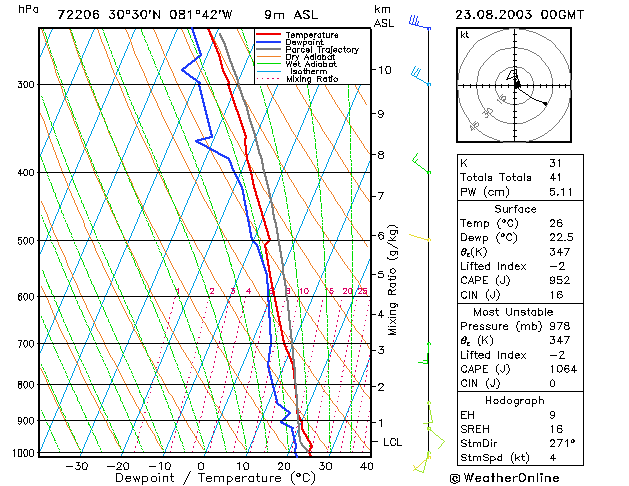Click the 1000 hPa pressure label
Screen dimensions: 629x486
pyautogui.click(x=24, y=453)
